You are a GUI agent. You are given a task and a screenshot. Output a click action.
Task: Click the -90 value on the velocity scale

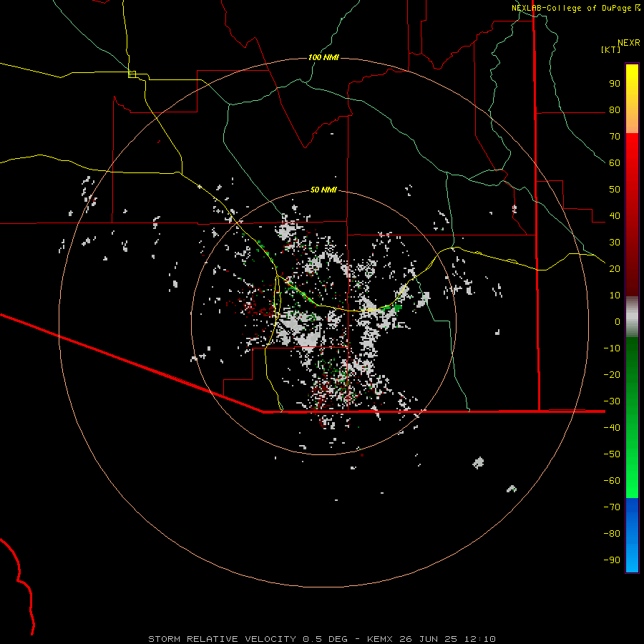click(x=612, y=560)
